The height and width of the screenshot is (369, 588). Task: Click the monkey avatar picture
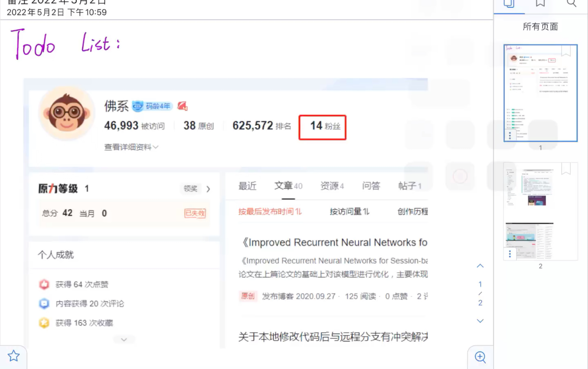(x=67, y=113)
